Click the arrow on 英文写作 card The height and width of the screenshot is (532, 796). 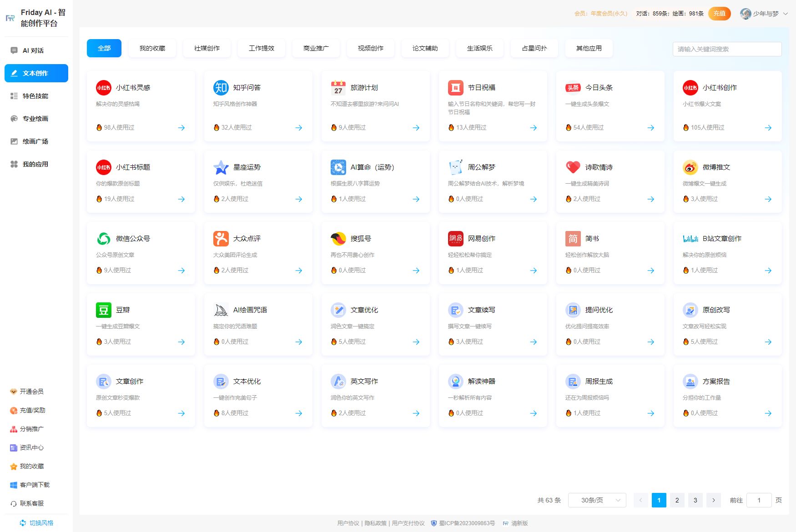(x=416, y=413)
